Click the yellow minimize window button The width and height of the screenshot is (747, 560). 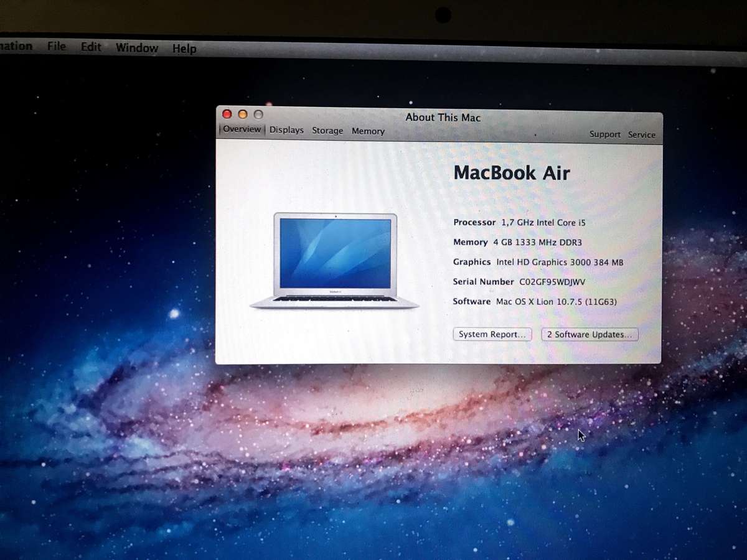[243, 114]
